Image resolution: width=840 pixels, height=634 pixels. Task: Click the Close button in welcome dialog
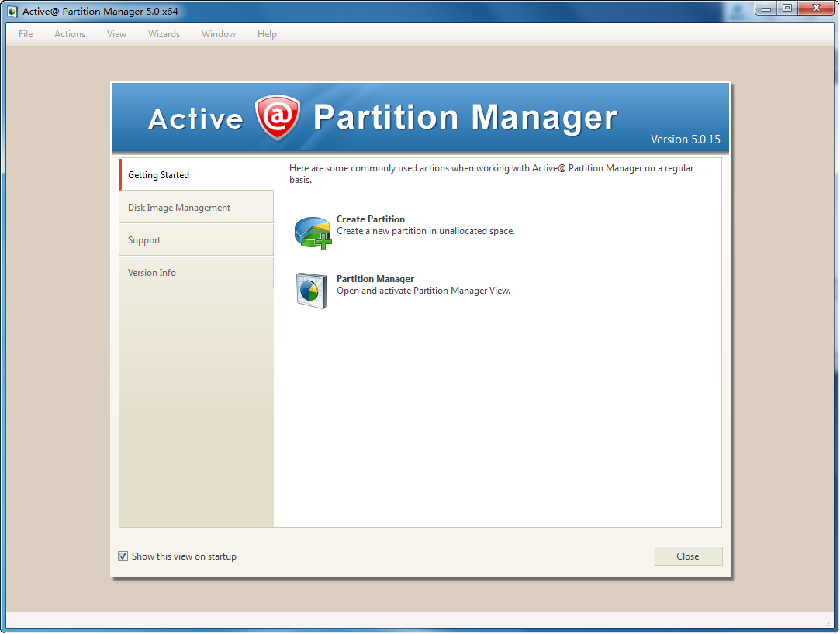[x=688, y=556]
